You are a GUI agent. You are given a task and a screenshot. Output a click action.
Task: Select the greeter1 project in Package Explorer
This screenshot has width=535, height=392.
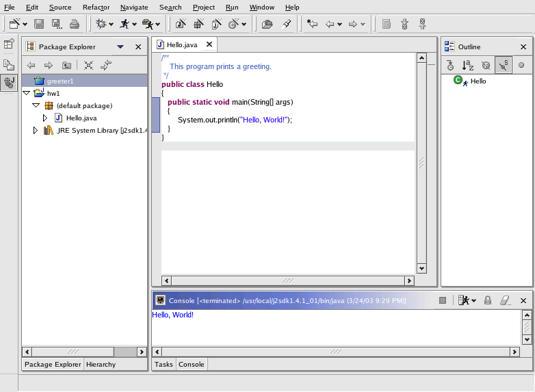point(60,81)
